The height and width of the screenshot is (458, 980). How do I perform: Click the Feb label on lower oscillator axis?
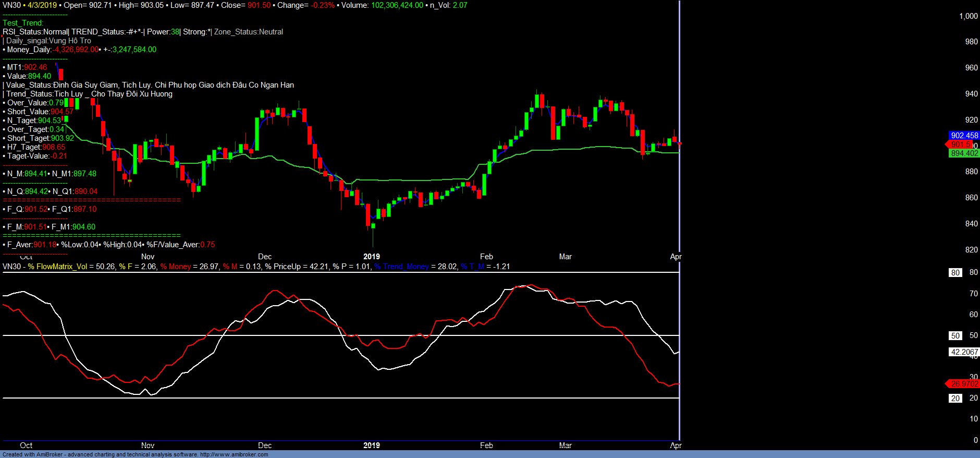click(x=486, y=445)
